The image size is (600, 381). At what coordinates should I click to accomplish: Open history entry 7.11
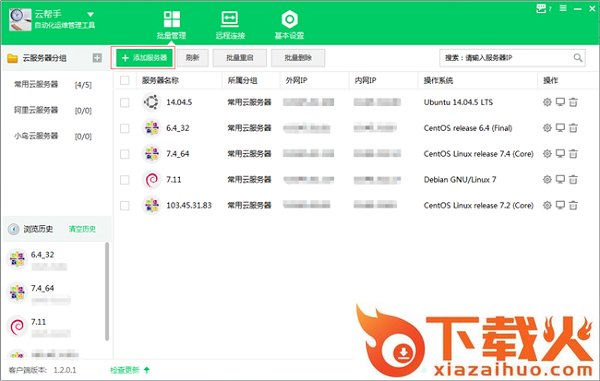click(x=54, y=327)
